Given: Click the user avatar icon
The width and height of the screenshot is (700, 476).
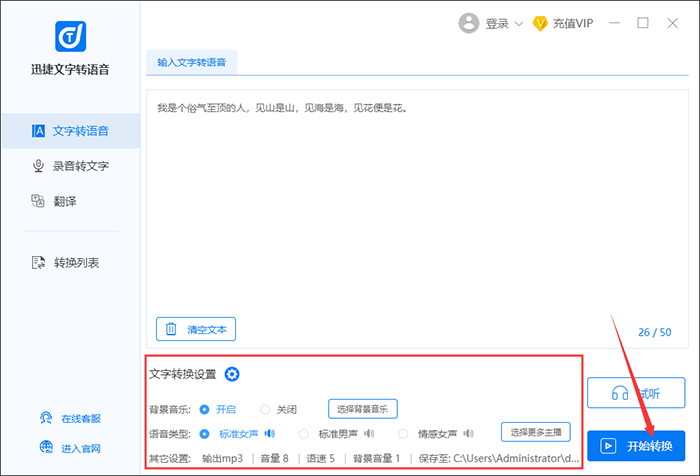Looking at the screenshot, I should click(469, 23).
